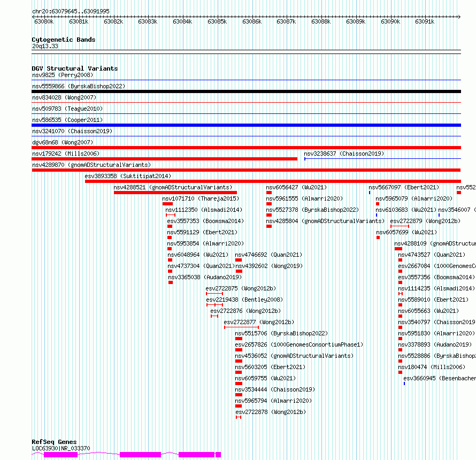Select nsv5667097 (Ebert2021) label
Viewport: 476px width, 460px height.
(404, 187)
